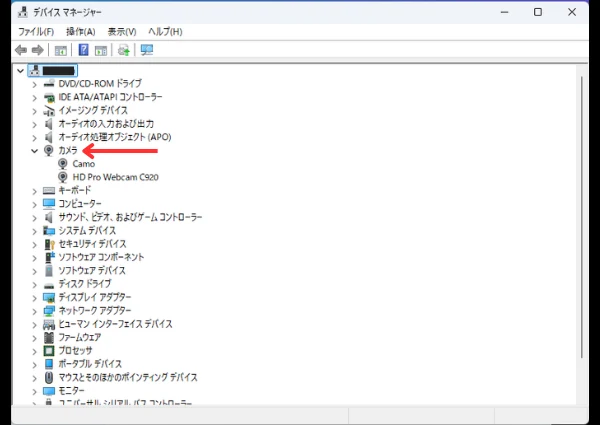
Task: Expand the DVD/CD-ROM ドライブ category
Action: 34,84
